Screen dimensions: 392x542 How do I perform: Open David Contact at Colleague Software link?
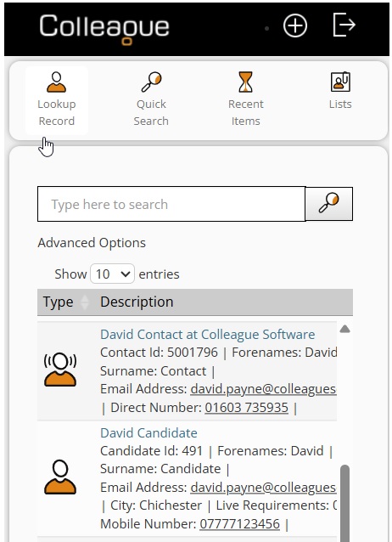[208, 334]
